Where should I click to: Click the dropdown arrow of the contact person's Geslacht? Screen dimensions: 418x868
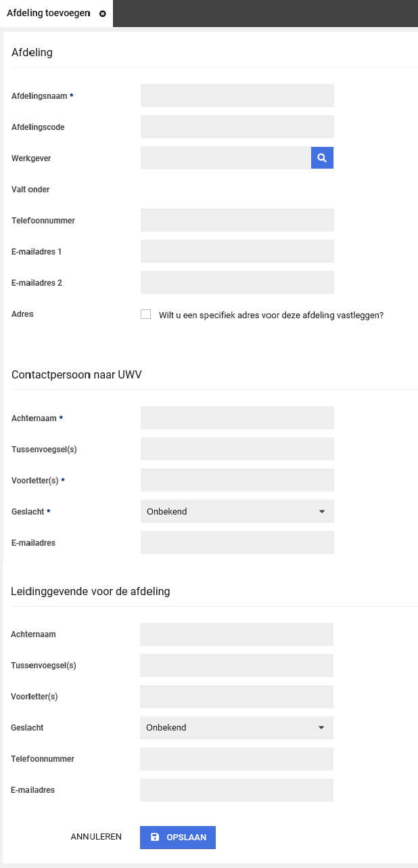(x=322, y=511)
